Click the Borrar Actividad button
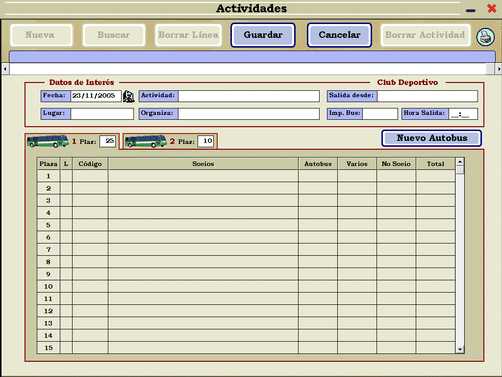502x377 pixels. click(425, 35)
